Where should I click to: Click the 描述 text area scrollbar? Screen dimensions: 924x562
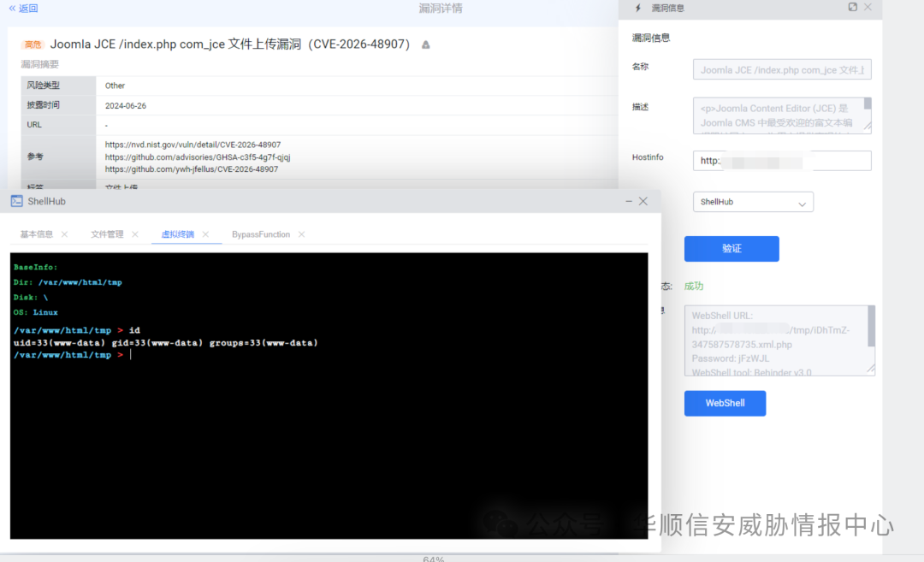868,104
